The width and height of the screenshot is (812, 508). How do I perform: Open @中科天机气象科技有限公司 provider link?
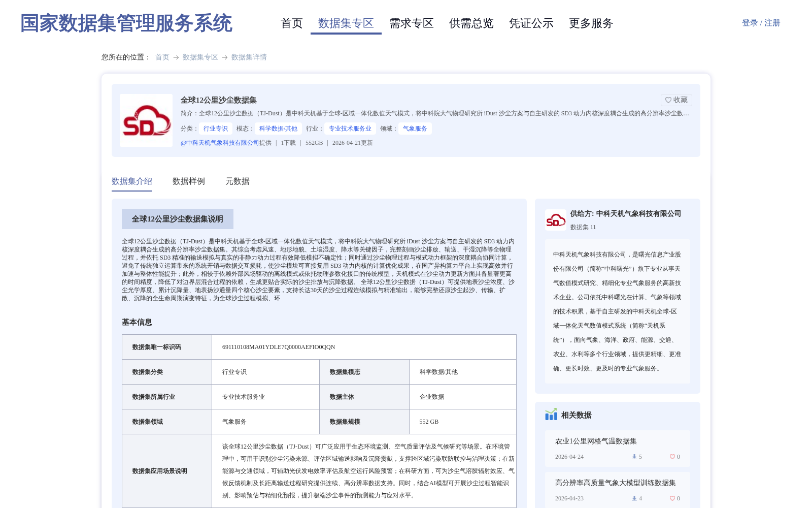click(x=220, y=143)
